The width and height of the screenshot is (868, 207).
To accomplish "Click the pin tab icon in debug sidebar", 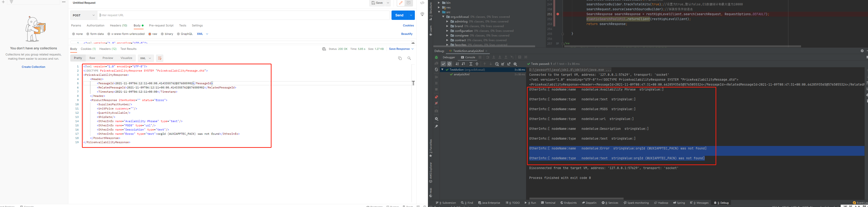I will 436,126.
